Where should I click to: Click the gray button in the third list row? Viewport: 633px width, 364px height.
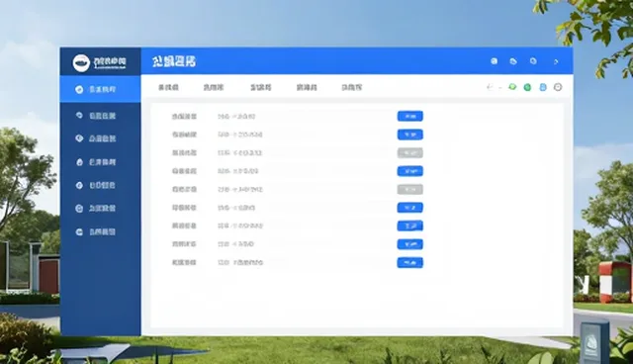410,153
